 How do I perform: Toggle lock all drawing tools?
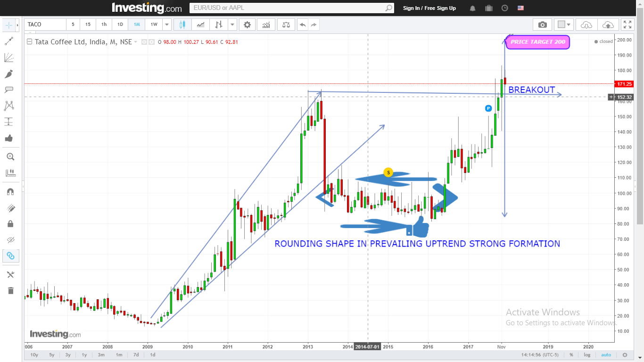pos(10,224)
